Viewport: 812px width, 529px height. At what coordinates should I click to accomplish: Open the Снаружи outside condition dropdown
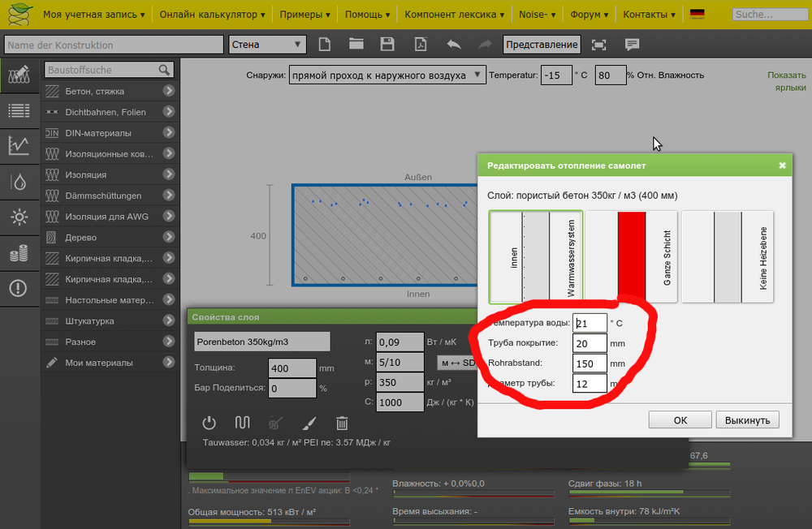point(387,75)
